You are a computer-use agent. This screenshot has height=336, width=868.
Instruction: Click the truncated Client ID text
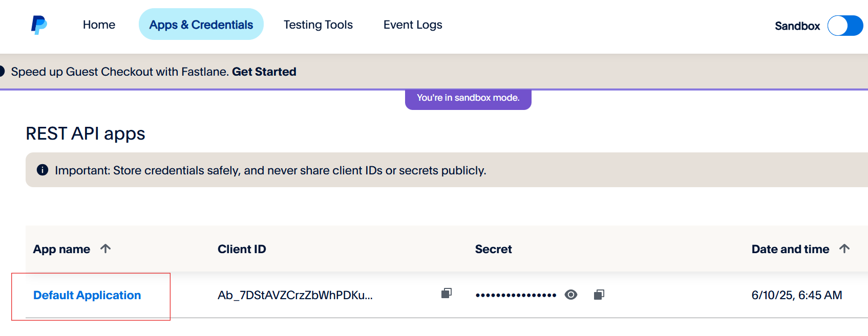pos(295,295)
